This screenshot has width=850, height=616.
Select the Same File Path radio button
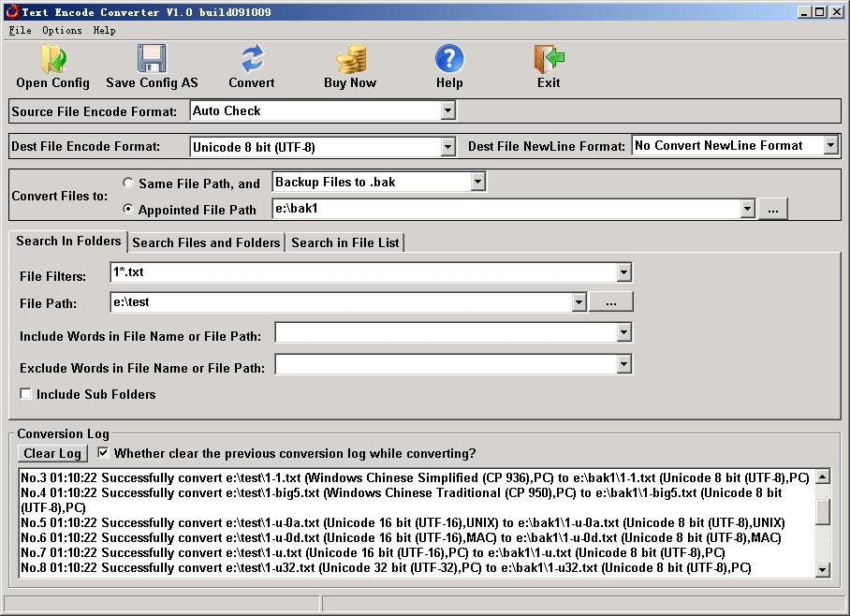(128, 183)
